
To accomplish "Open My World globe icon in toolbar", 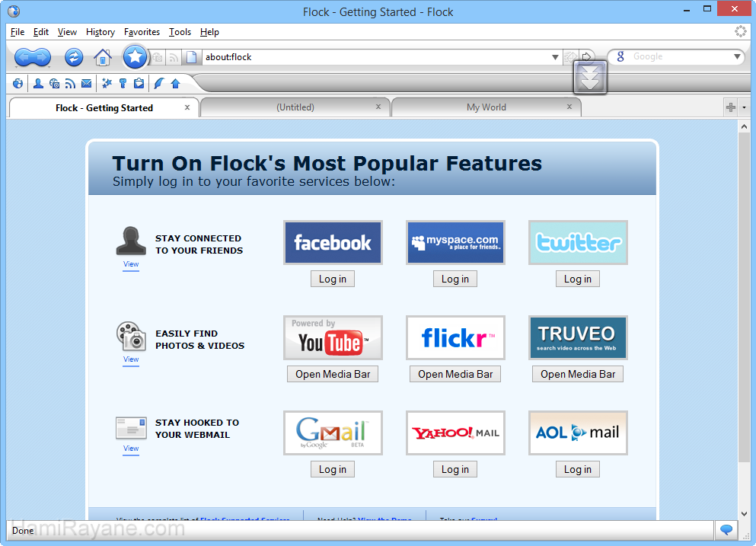I will tap(18, 84).
